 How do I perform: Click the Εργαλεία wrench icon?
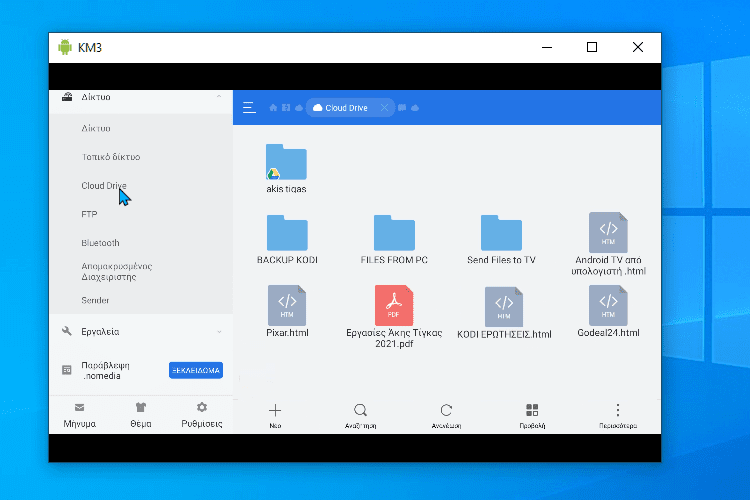coord(67,331)
